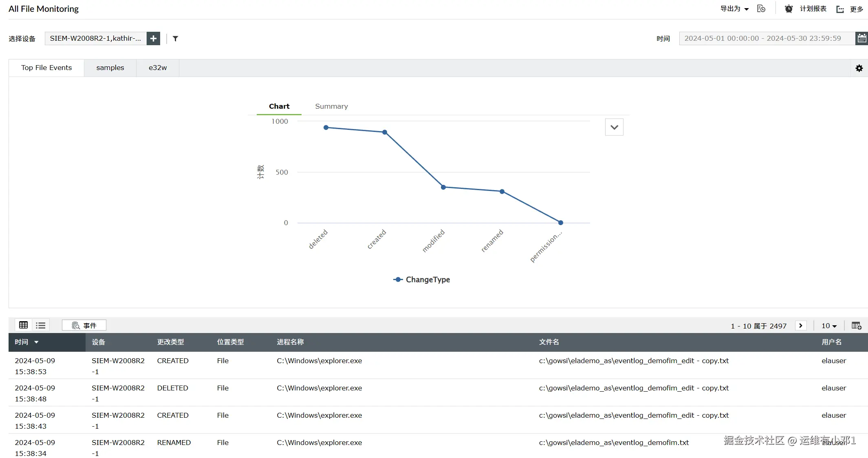Click the add device plus button
This screenshot has height=458, width=868.
point(153,39)
